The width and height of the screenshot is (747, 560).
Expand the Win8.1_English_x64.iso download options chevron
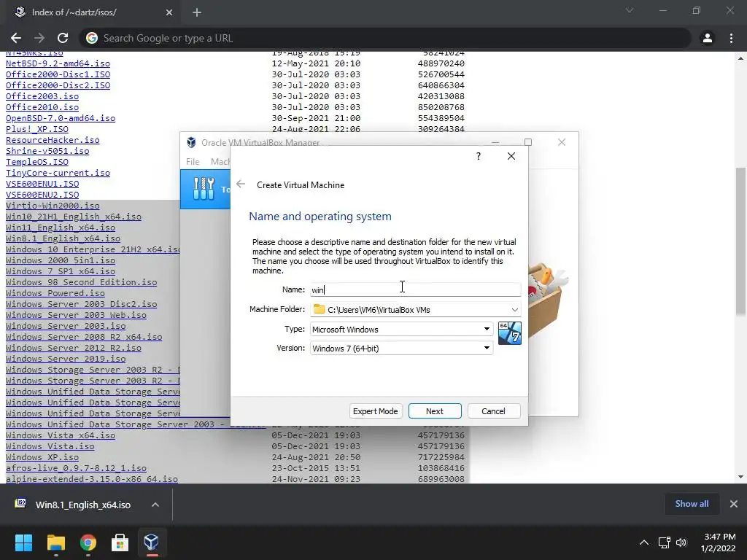pos(155,505)
